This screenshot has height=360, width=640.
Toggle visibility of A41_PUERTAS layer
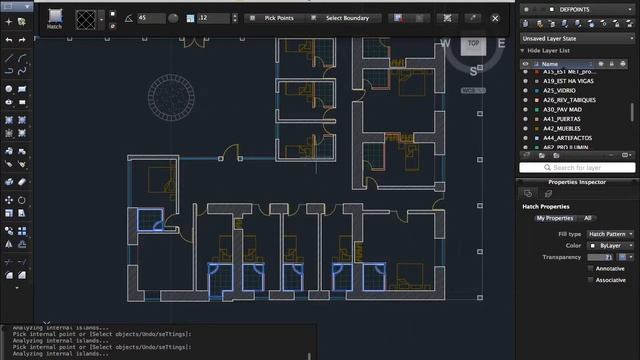tap(525, 119)
